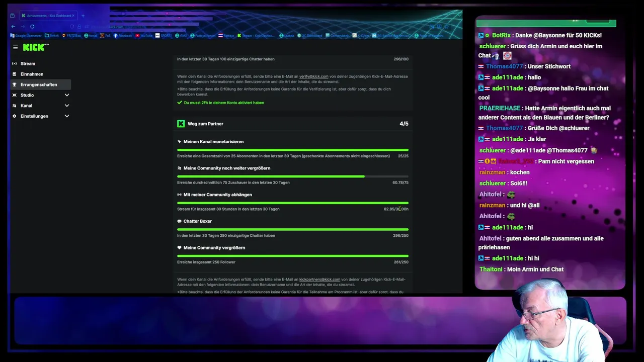Open the hamburger menu beside the Kick logo
Screen dimensions: 644x362
(x=16, y=47)
